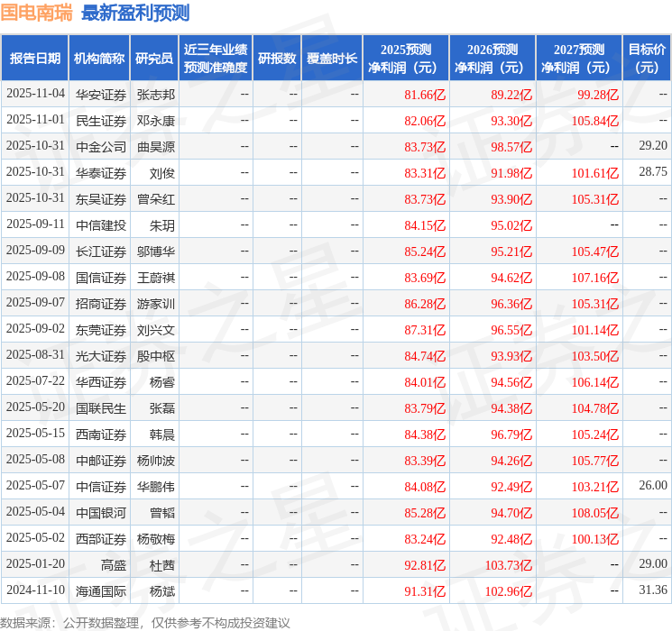
Task: Open the 华安证券 institution entry
Action: [100, 94]
